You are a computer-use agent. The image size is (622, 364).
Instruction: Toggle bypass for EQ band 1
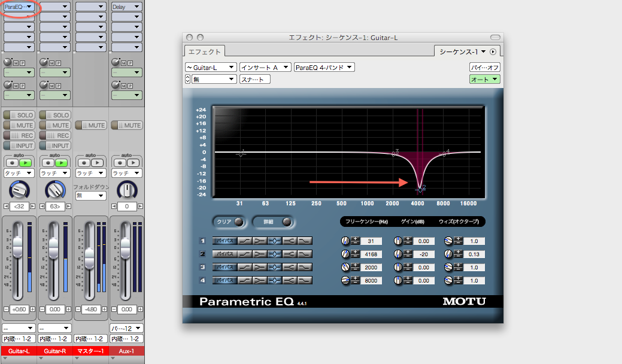coord(225,241)
